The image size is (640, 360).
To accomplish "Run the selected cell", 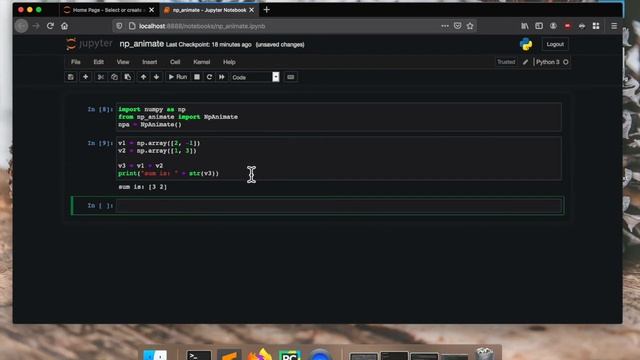I will coord(178,77).
